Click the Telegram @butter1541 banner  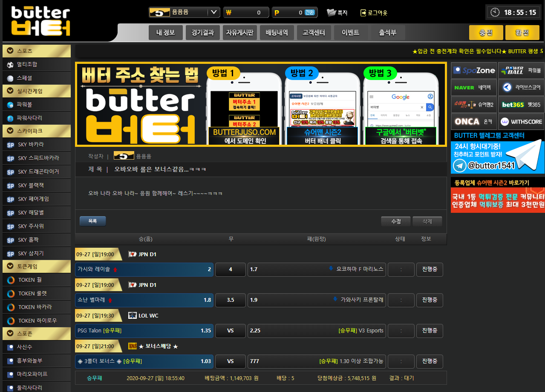497,157
